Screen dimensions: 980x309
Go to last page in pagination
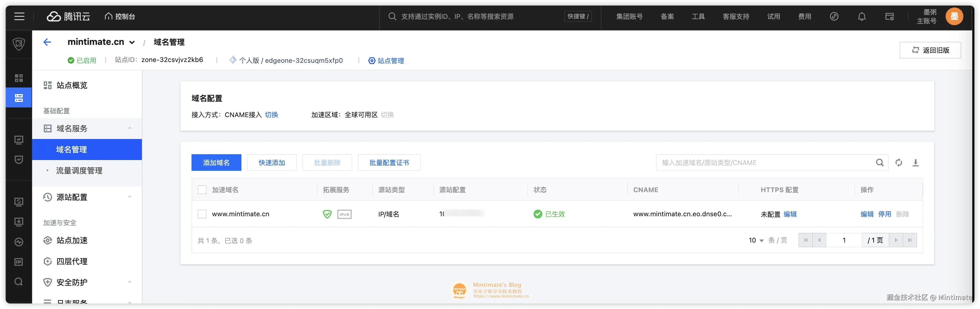tap(910, 240)
